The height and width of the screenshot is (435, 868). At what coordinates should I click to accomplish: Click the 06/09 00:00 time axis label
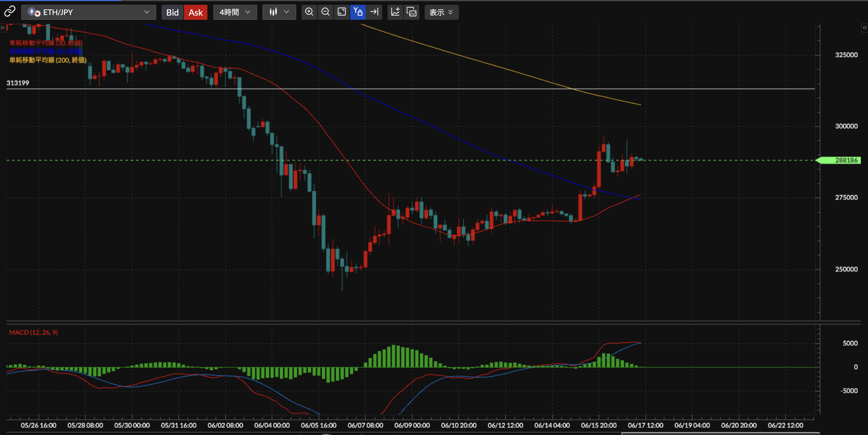pyautogui.click(x=412, y=426)
